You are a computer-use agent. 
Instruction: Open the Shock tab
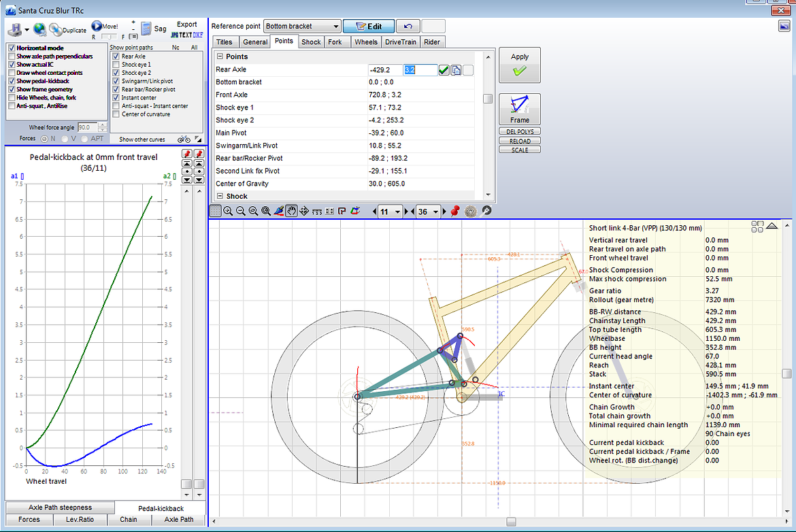[311, 42]
